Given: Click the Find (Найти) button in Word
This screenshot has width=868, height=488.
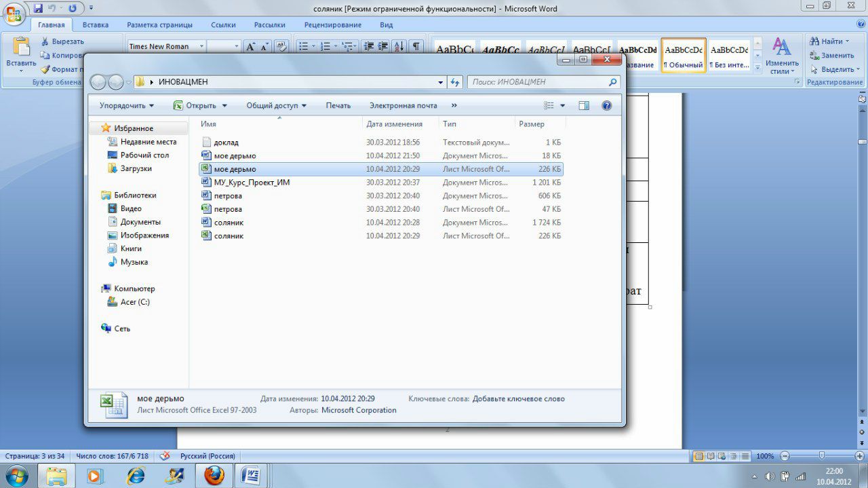Looking at the screenshot, I should (829, 41).
